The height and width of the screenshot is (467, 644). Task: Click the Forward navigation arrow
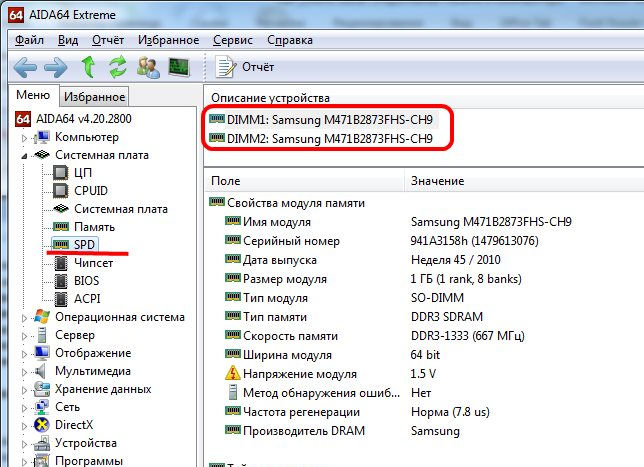pyautogui.click(x=55, y=67)
